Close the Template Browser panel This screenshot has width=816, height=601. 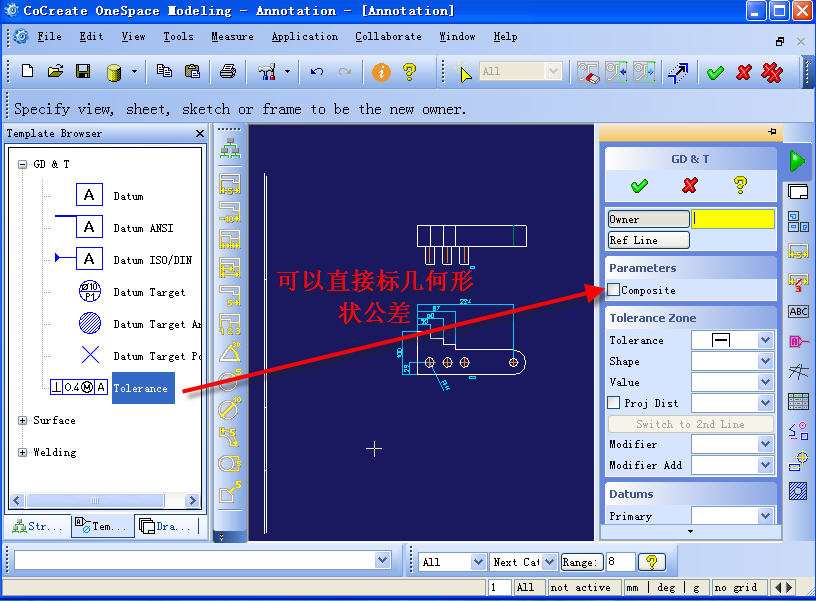[200, 133]
